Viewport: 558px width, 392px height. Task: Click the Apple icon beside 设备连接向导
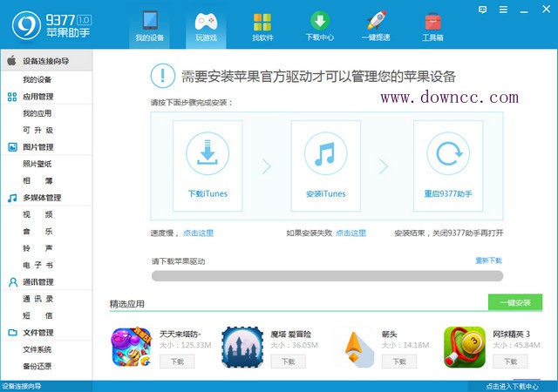click(11, 60)
